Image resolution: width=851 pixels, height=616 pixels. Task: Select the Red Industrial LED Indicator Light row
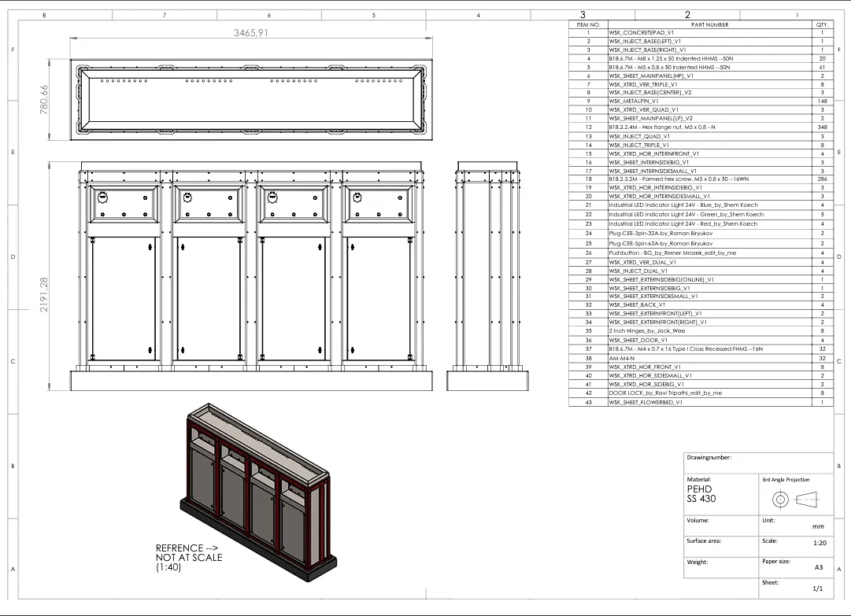click(x=701, y=224)
